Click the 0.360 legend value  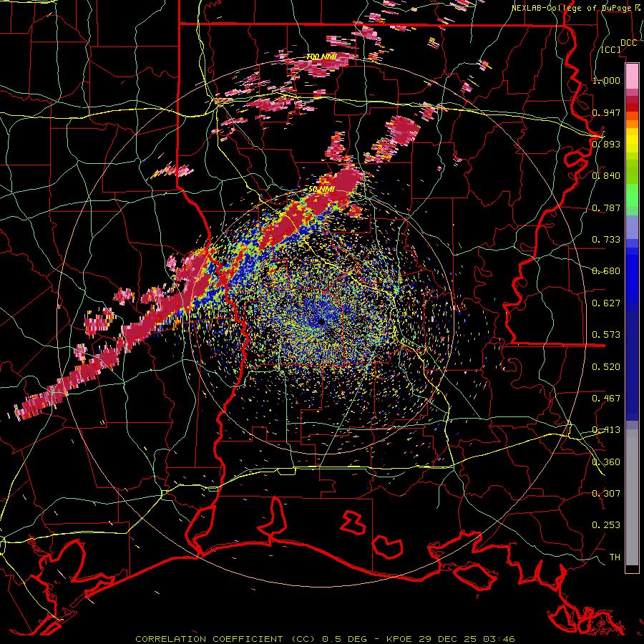coord(606,462)
